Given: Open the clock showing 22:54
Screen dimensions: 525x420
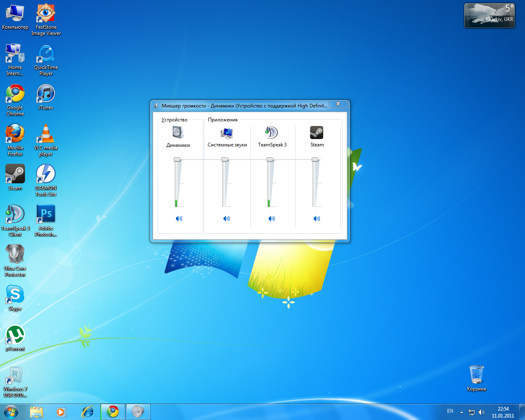Looking at the screenshot, I should pyautogui.click(x=503, y=412).
